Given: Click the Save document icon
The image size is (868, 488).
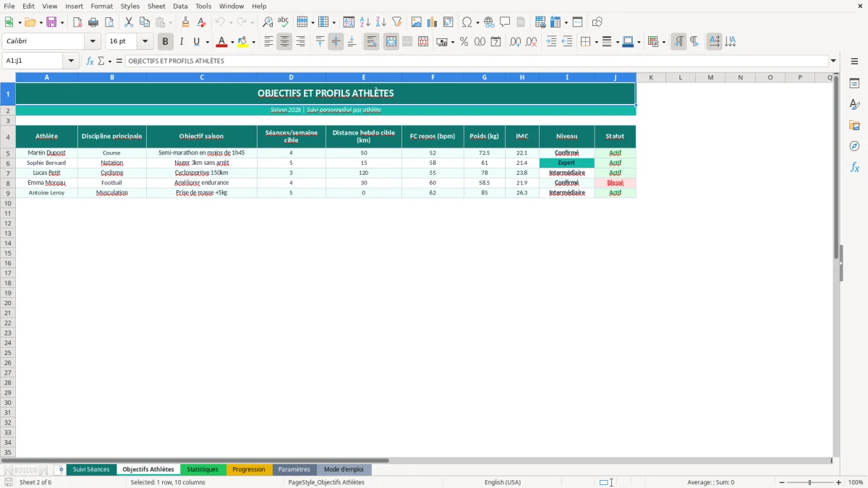Looking at the screenshot, I should [x=51, y=22].
